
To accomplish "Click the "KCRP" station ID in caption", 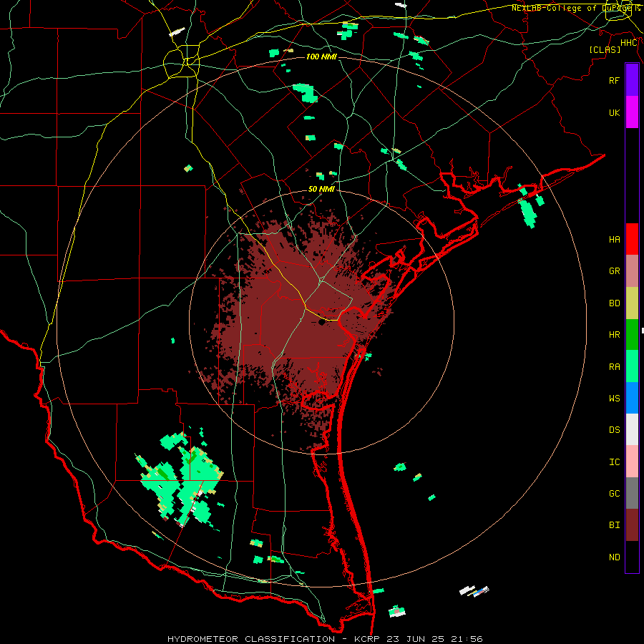I will (367, 639).
